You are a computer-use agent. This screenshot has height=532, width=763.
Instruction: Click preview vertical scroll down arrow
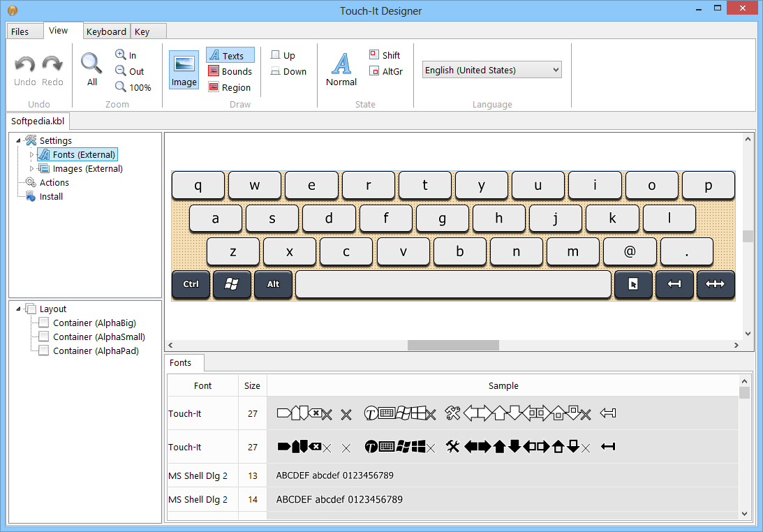coord(748,334)
